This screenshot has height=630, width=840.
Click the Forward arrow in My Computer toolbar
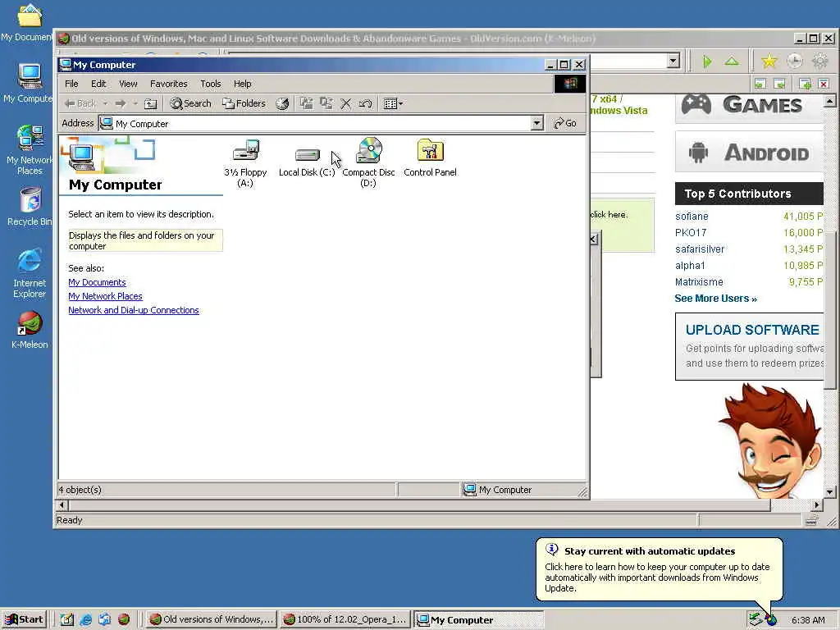121,103
